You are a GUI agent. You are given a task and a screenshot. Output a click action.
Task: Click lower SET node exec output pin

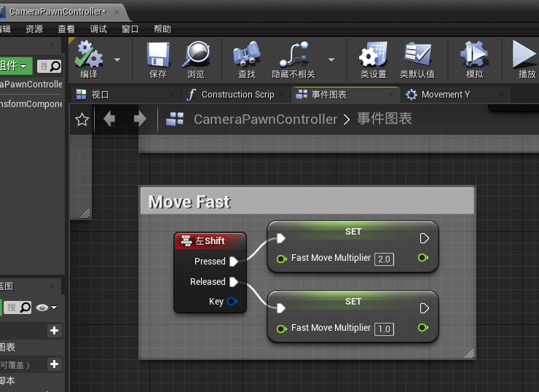(x=424, y=308)
